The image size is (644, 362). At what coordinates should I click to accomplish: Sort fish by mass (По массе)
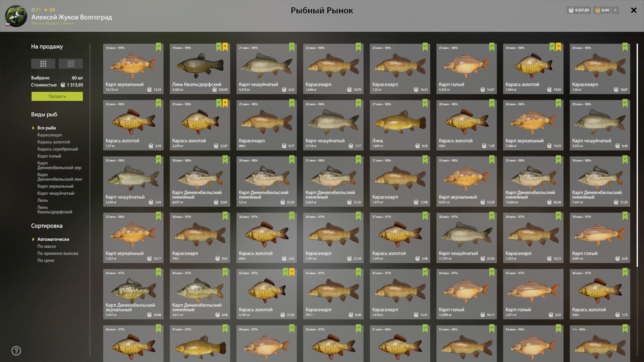[x=47, y=246]
